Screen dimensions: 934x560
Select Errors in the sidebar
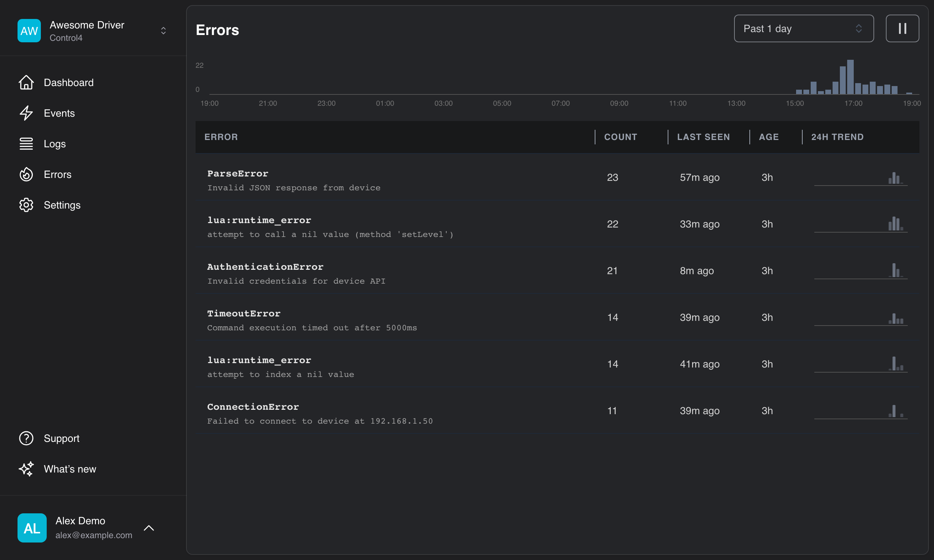[57, 174]
